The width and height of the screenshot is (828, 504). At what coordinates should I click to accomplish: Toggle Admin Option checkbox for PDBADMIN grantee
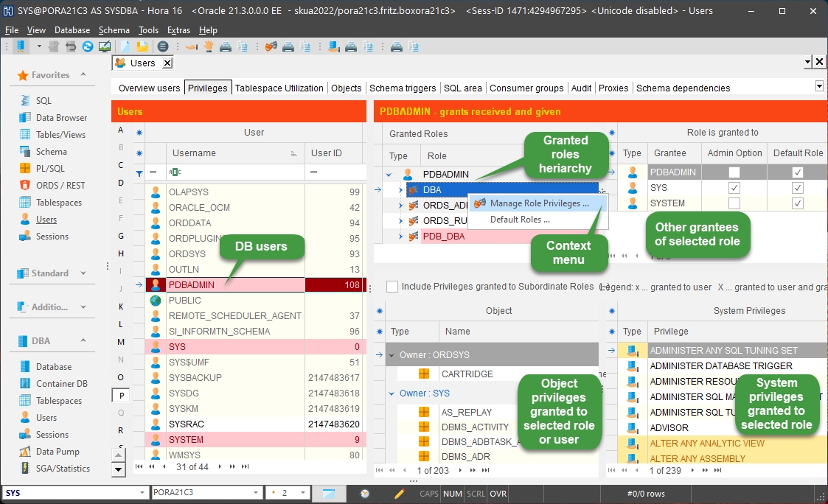[x=734, y=172]
